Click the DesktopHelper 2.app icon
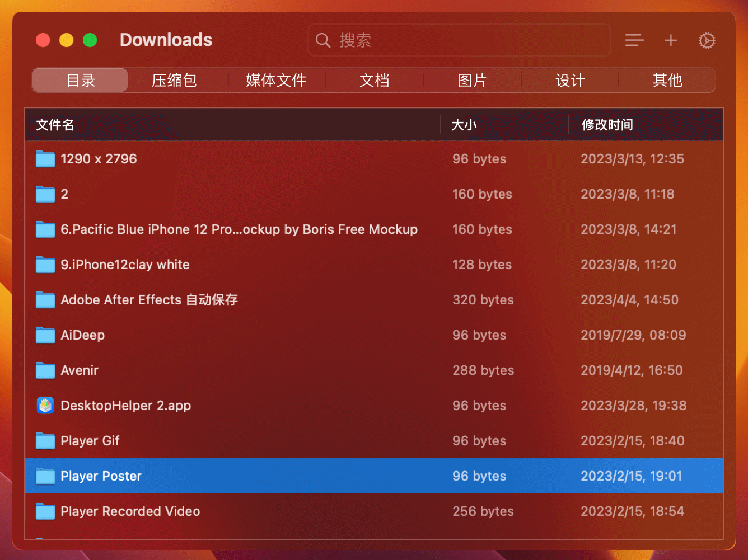 point(45,406)
